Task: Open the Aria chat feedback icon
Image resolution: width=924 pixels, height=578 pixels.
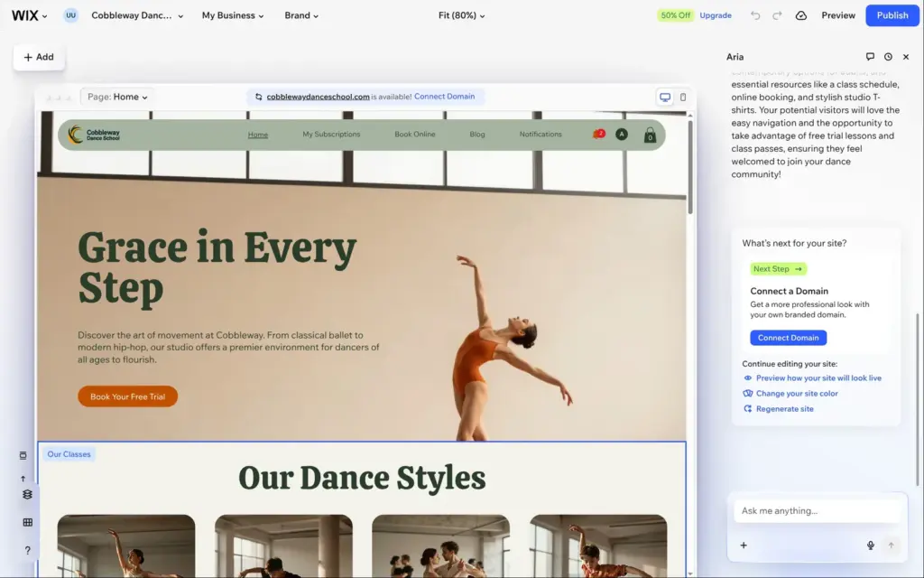Action: 870,57
